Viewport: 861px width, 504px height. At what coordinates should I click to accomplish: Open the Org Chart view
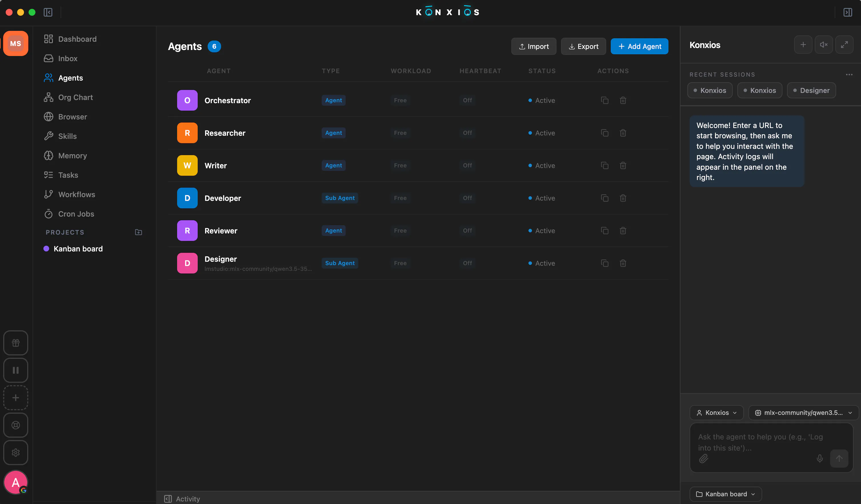[68, 97]
